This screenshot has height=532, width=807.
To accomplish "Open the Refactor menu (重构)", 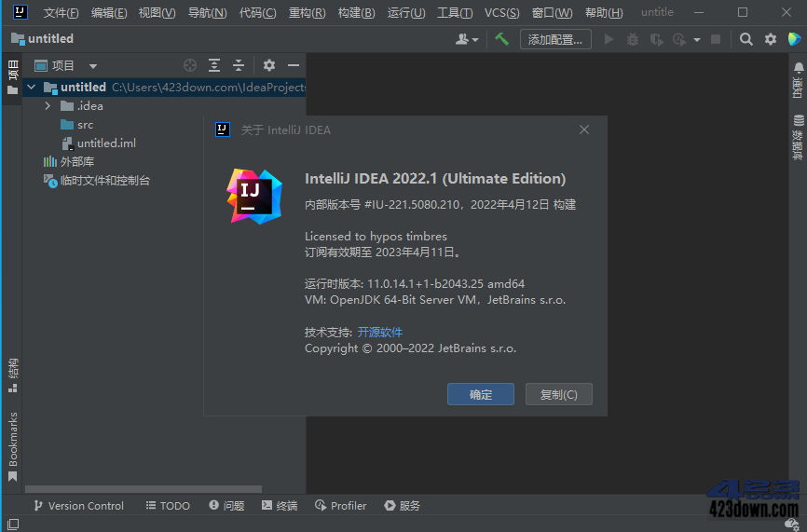I will pyautogui.click(x=307, y=12).
